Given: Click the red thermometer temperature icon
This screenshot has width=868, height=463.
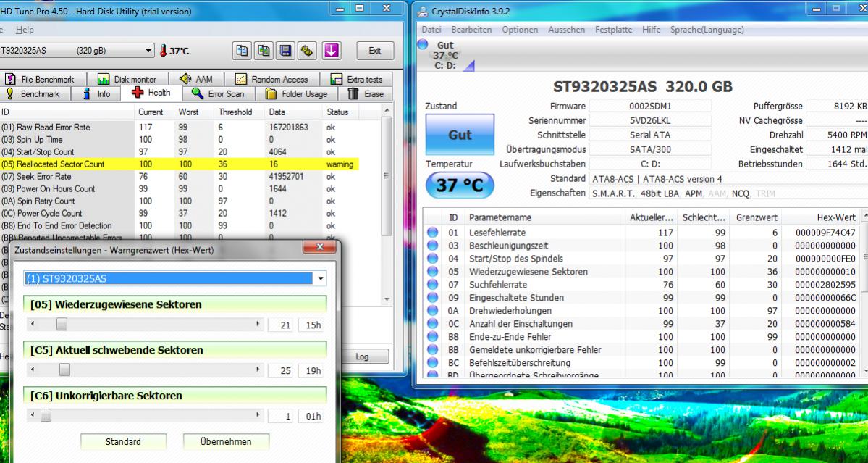Looking at the screenshot, I should pyautogui.click(x=163, y=51).
